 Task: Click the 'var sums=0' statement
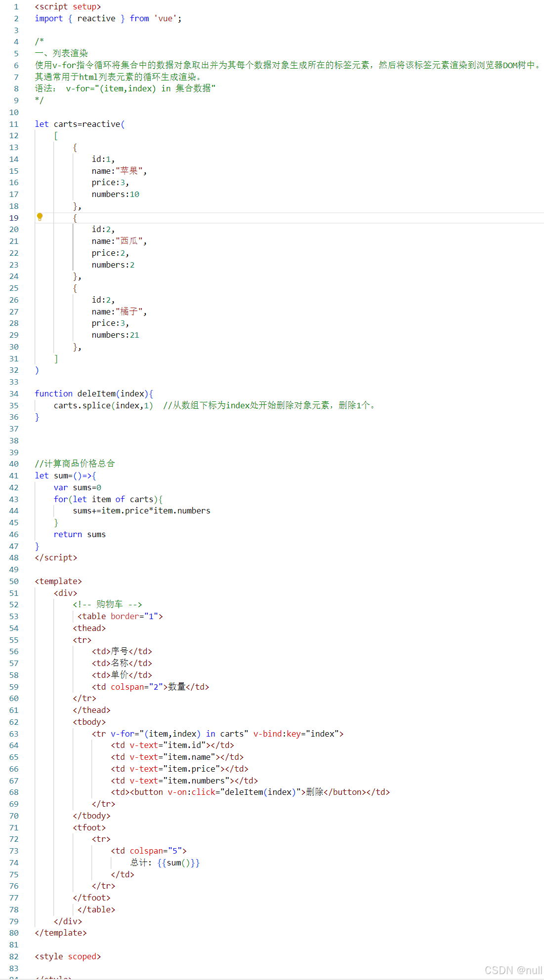(78, 487)
